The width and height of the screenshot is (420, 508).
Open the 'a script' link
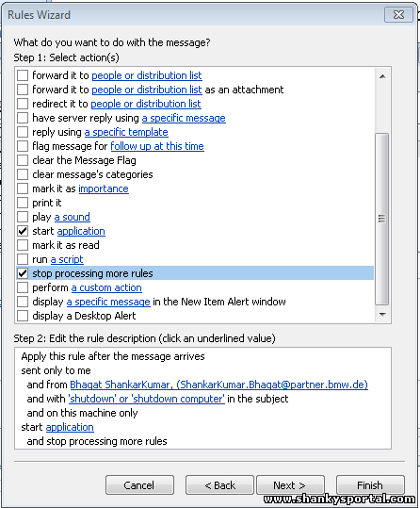click(x=67, y=259)
